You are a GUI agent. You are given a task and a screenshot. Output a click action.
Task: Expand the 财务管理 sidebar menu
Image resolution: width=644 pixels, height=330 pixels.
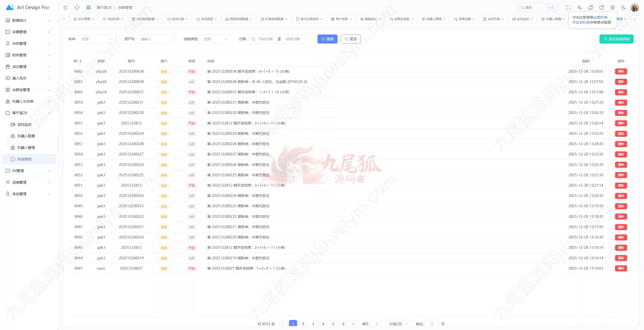(x=28, y=55)
